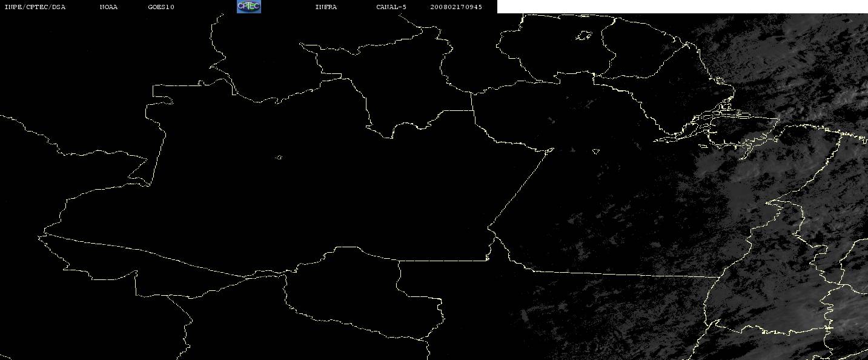Screen dimensions: 868x360
Task: Click the GOES10 satellite label
Action: (x=161, y=7)
